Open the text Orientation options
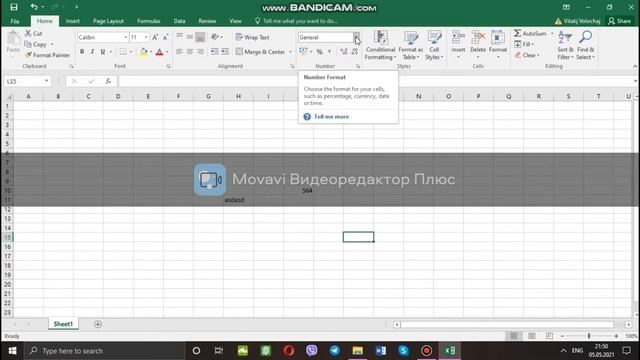 click(x=215, y=37)
